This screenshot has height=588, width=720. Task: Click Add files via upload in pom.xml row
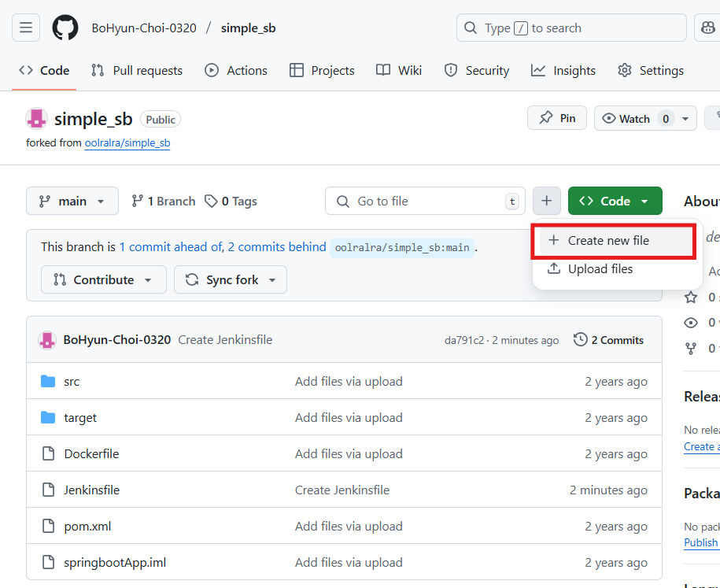pyautogui.click(x=349, y=526)
